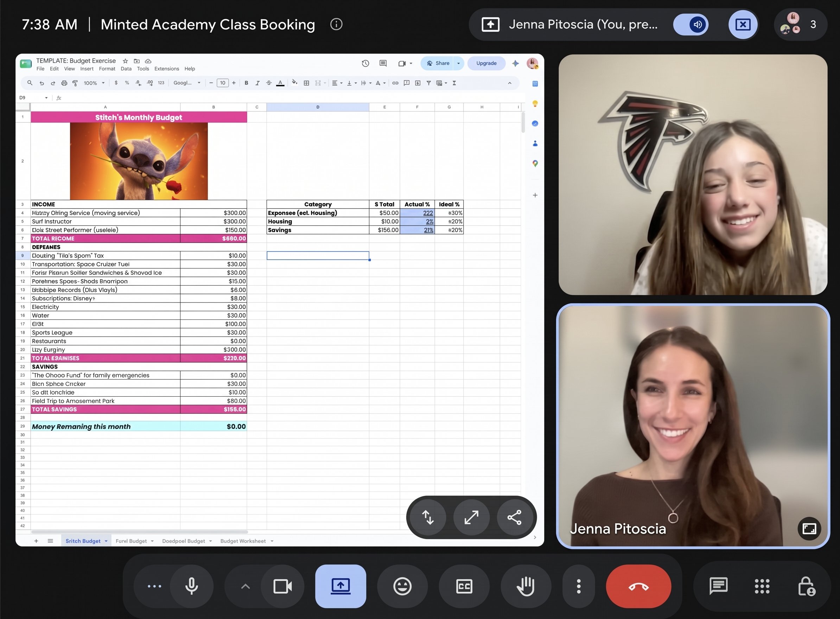Open the fill color bucket in toolbar
Screen dimensions: 840x619
click(x=294, y=83)
